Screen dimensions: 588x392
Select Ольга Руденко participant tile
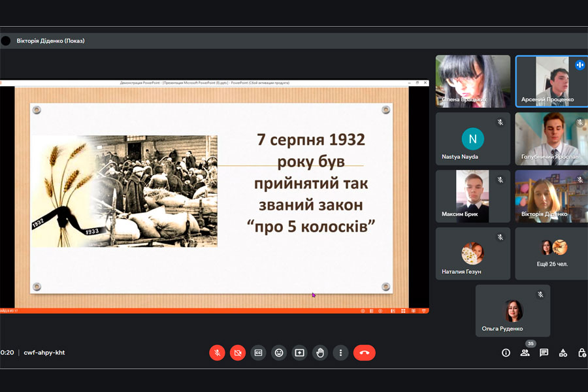513,310
